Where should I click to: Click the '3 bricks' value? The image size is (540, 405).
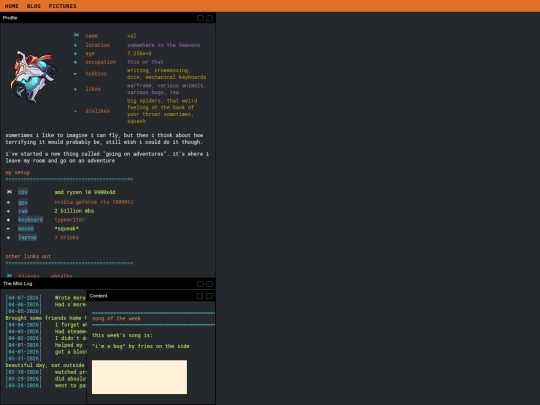pos(66,237)
